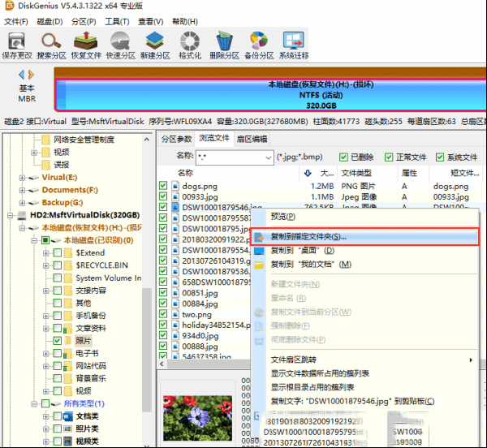The height and width of the screenshot is (448, 487).
Task: Toggle the 系统文件 filter checkbox
Action: coord(439,157)
